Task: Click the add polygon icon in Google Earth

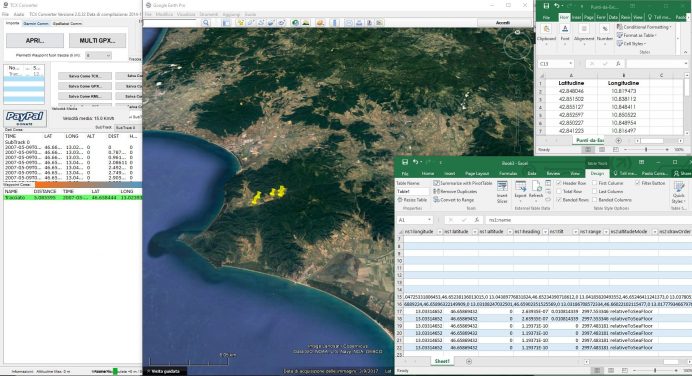Action: (x=251, y=23)
